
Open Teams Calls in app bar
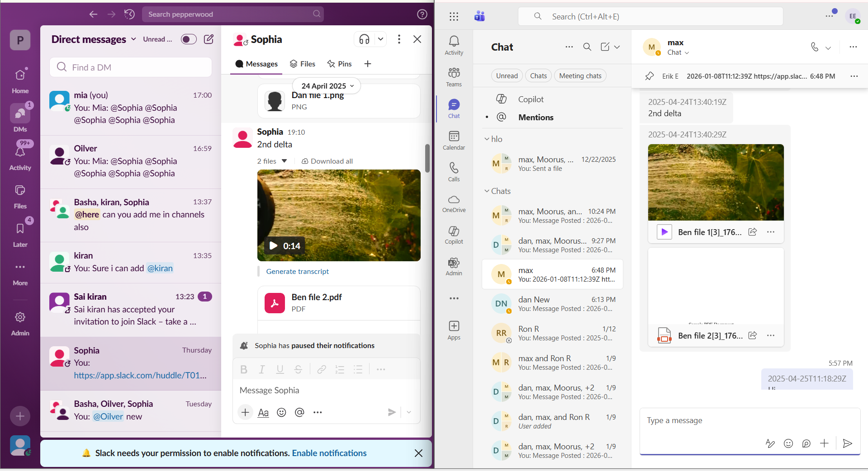click(454, 172)
